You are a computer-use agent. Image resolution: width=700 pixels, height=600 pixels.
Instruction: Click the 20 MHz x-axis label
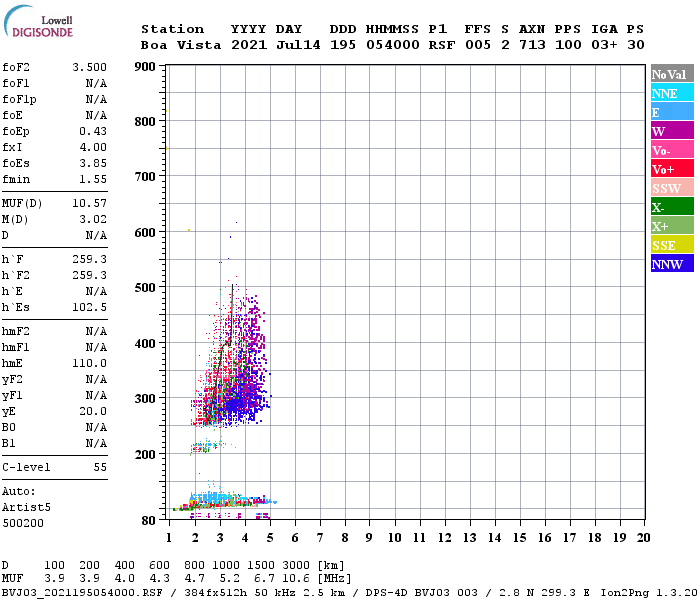[643, 538]
